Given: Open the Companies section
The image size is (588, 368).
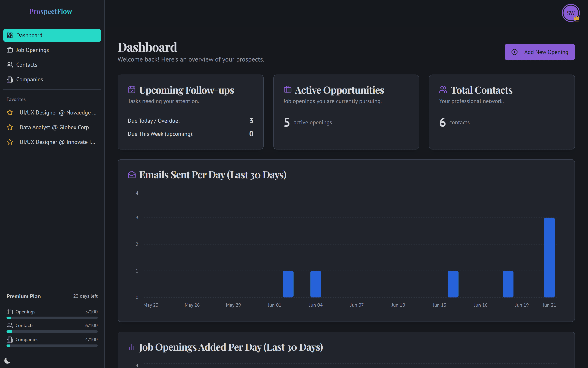Looking at the screenshot, I should tap(52, 79).
